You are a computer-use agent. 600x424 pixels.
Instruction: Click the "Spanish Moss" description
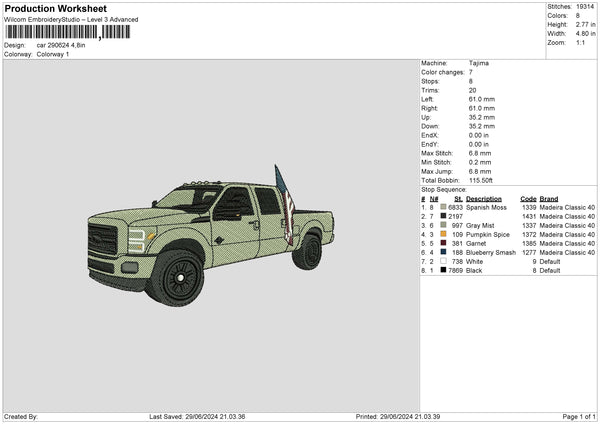[486, 207]
